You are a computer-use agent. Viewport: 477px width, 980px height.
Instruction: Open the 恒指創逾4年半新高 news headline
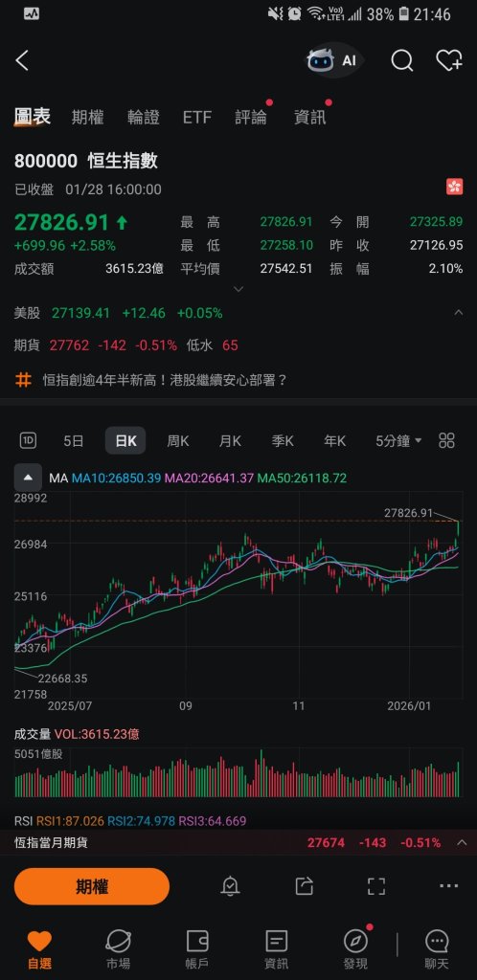(165, 379)
